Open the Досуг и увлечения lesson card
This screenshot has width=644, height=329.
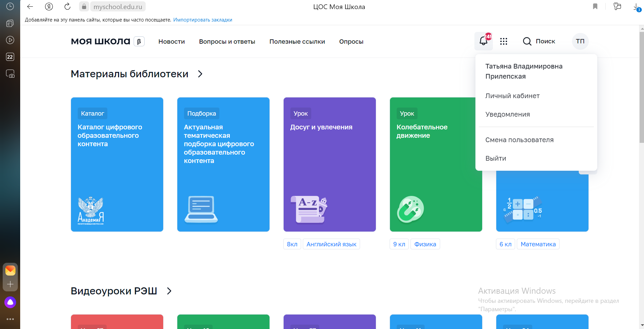330,165
